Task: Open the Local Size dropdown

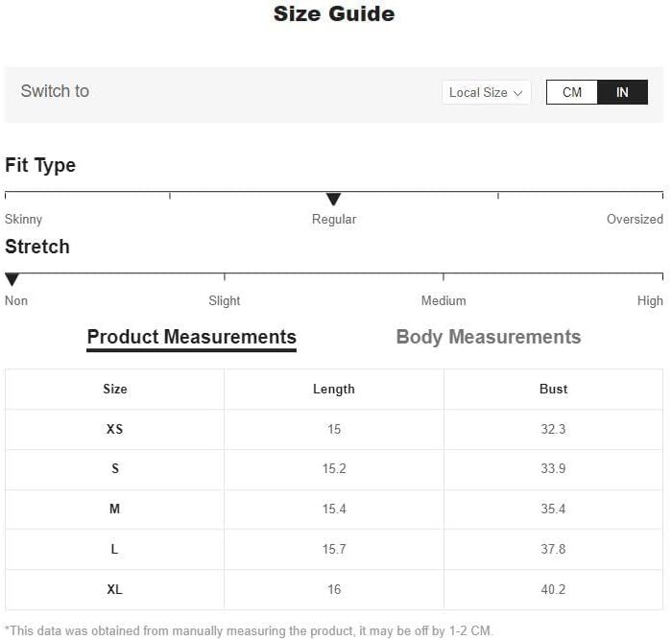Action: (486, 92)
